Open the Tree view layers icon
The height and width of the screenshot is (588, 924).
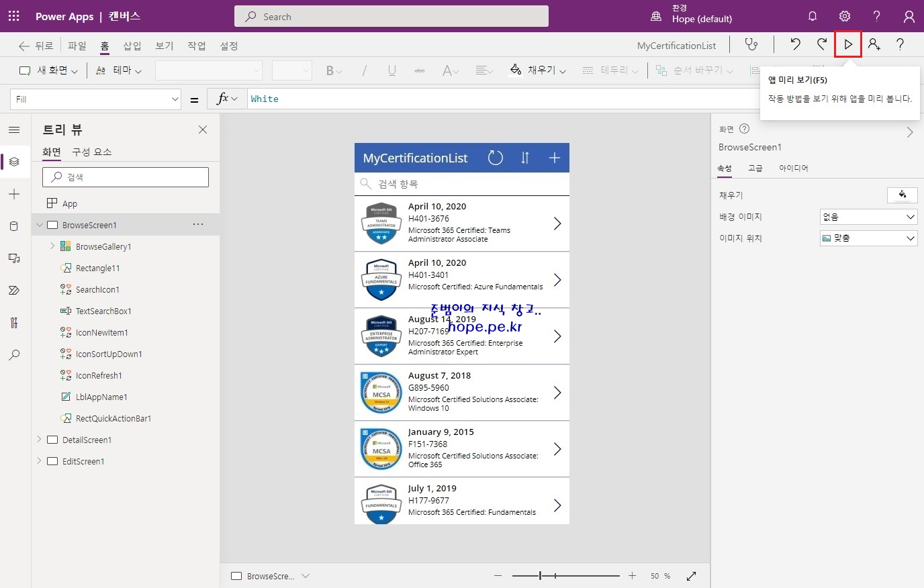pos(14,162)
